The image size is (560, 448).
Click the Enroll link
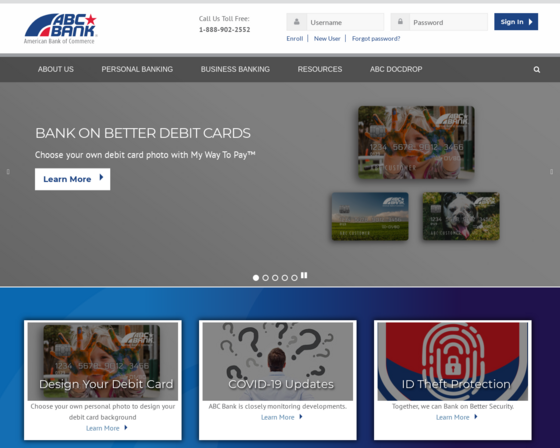[295, 39]
